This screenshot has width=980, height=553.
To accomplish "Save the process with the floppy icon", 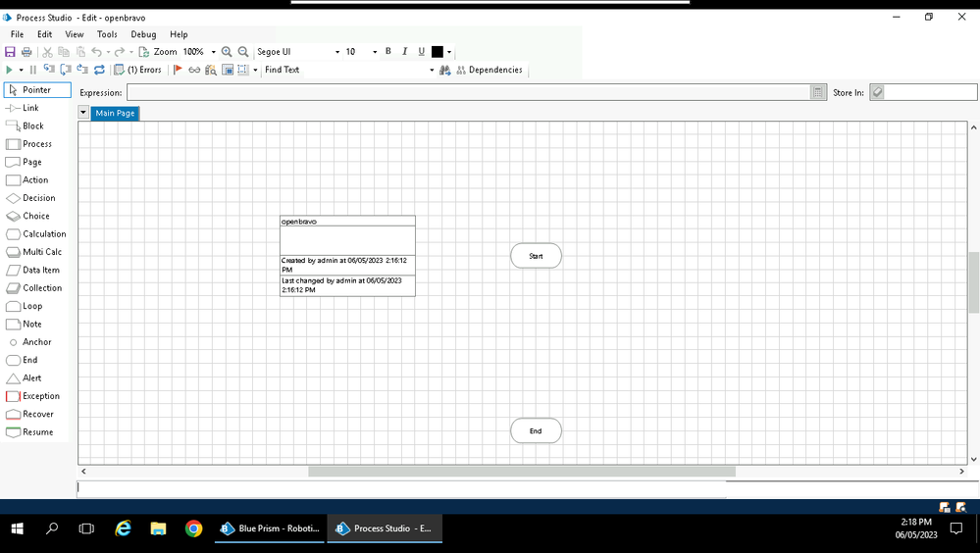I will (x=10, y=52).
